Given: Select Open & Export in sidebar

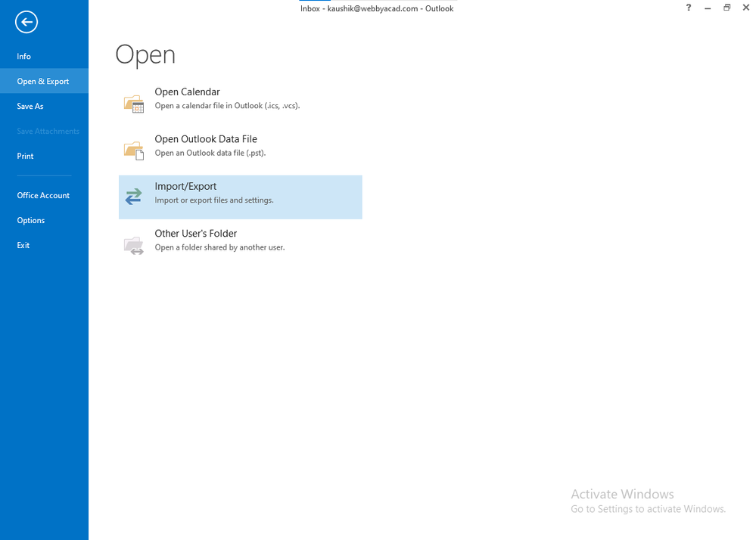Looking at the screenshot, I should point(44,81).
